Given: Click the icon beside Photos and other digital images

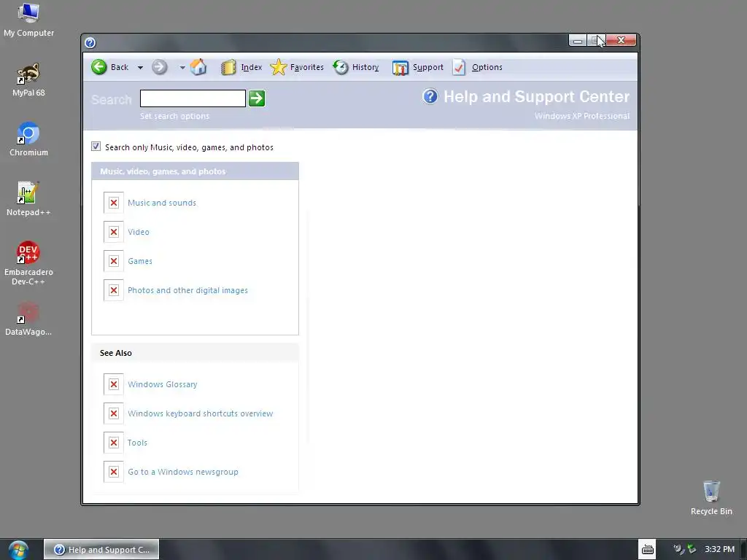Looking at the screenshot, I should pos(113,290).
